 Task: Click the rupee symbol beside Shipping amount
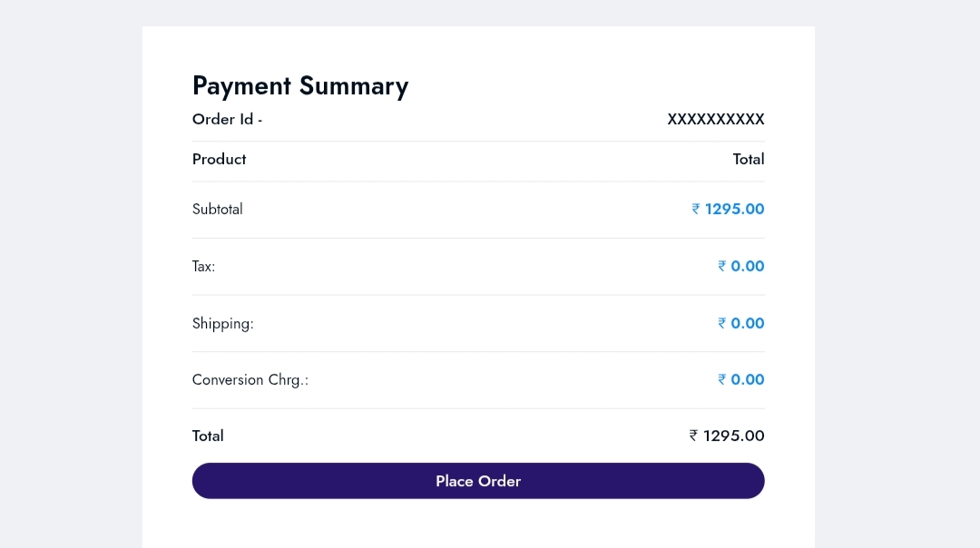722,323
